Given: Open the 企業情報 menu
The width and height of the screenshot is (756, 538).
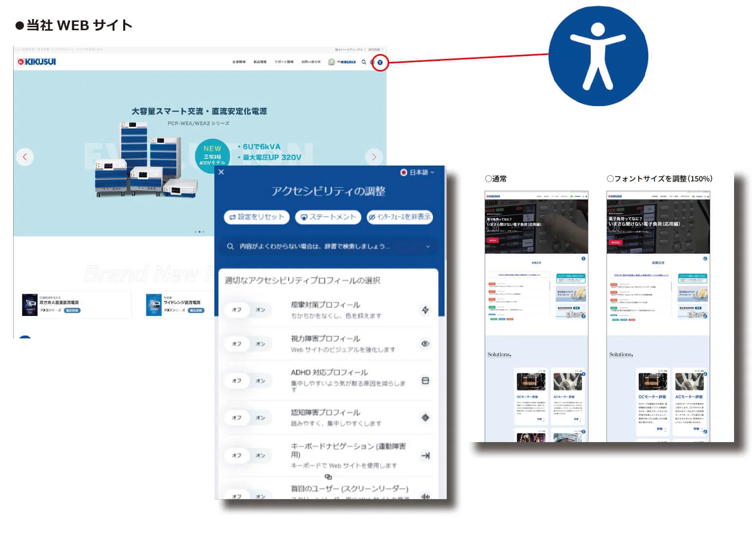Looking at the screenshot, I should point(239,62).
